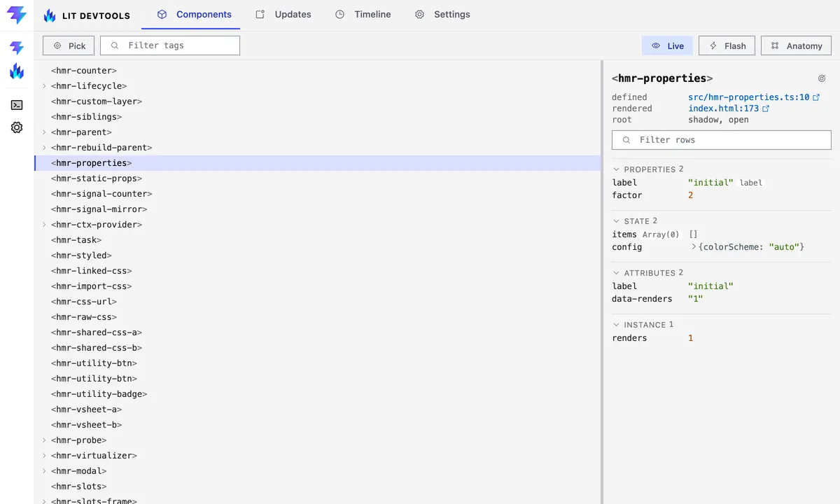Open the index.html:173 rendered link
Image resolution: width=840 pixels, height=504 pixels.
[724, 108]
